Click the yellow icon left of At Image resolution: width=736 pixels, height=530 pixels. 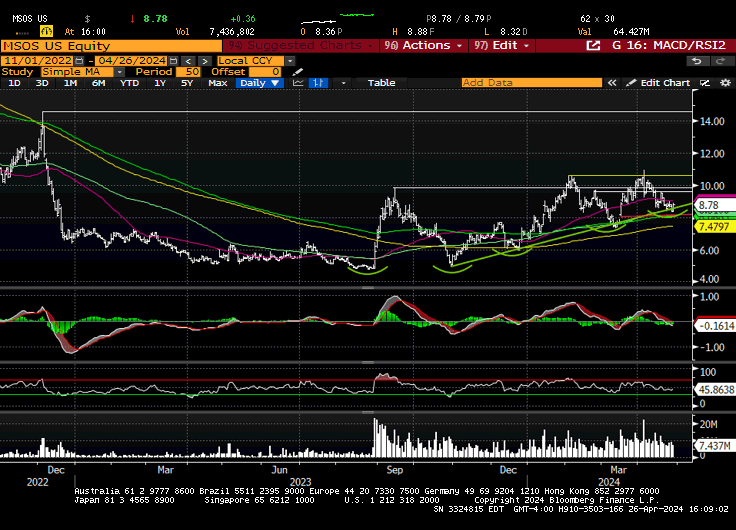pyautogui.click(x=46, y=31)
